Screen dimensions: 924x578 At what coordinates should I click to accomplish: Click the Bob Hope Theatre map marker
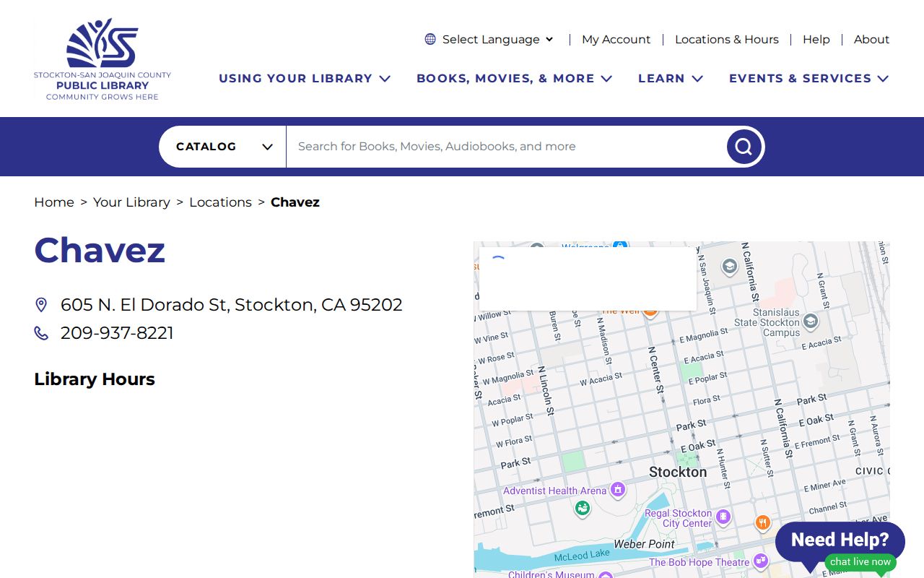point(760,561)
